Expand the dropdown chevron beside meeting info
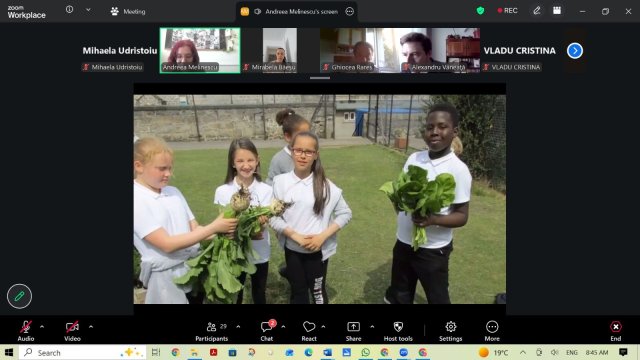Viewport: 640px width, 360px height. click(88, 10)
